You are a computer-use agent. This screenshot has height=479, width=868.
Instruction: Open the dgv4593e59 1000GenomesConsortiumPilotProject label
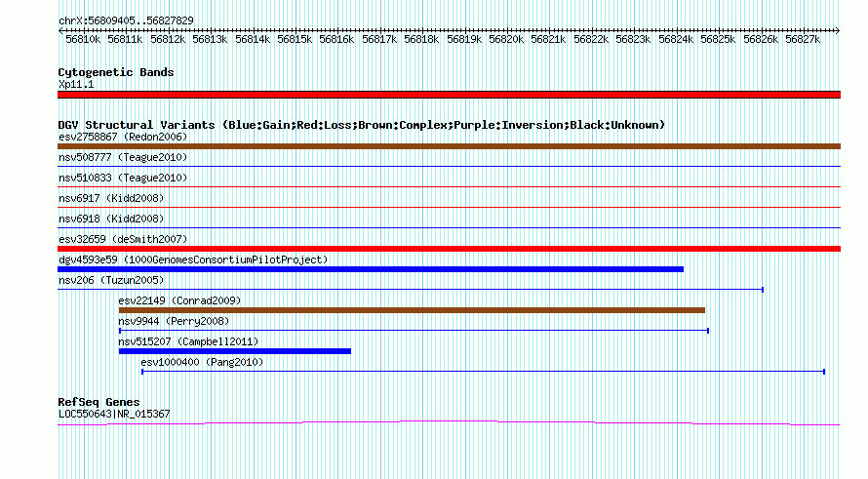click(x=193, y=259)
